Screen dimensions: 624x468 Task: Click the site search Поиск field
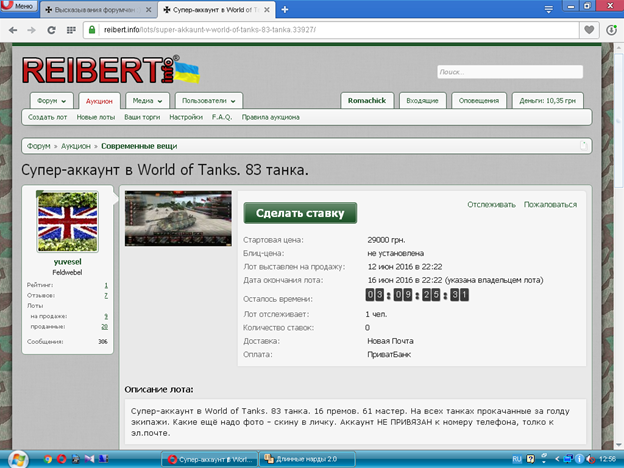[x=510, y=72]
